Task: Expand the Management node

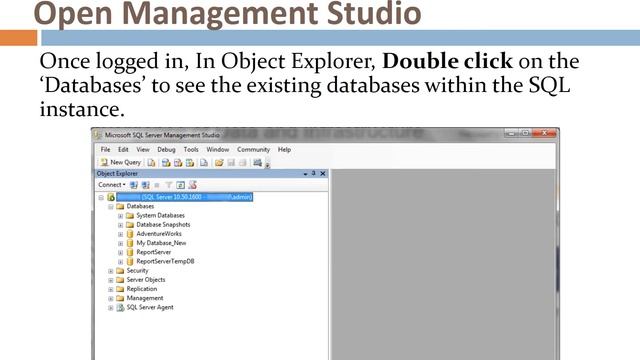Action: (111, 299)
